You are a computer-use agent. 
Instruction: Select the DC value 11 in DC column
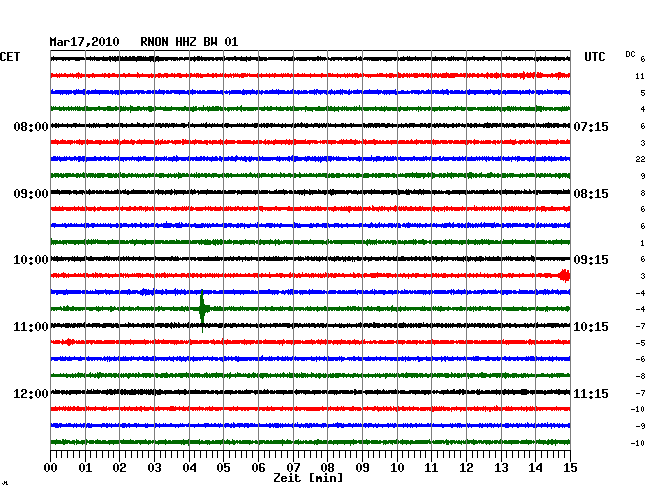click(640, 76)
